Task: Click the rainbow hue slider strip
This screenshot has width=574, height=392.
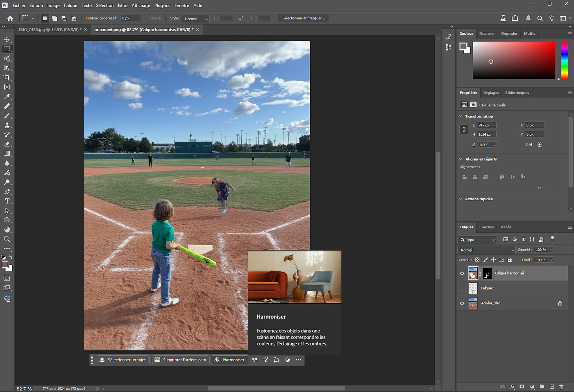Action: pyautogui.click(x=564, y=60)
